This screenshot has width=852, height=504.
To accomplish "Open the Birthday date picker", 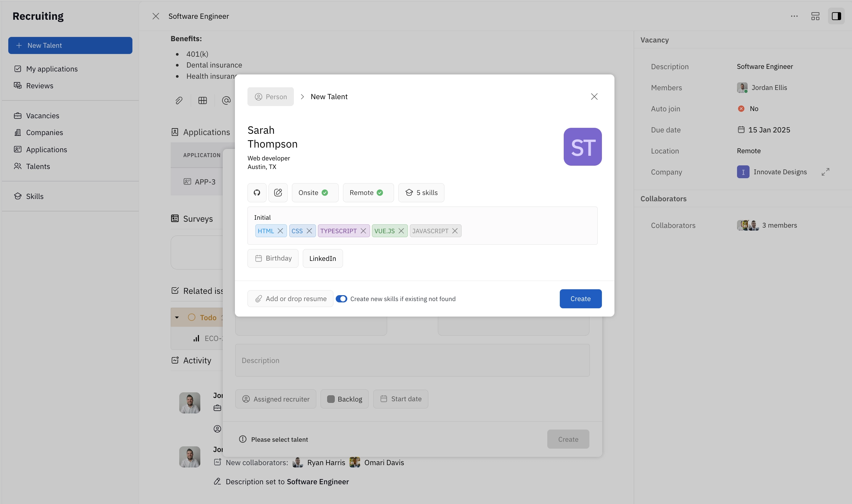I will pos(273,259).
